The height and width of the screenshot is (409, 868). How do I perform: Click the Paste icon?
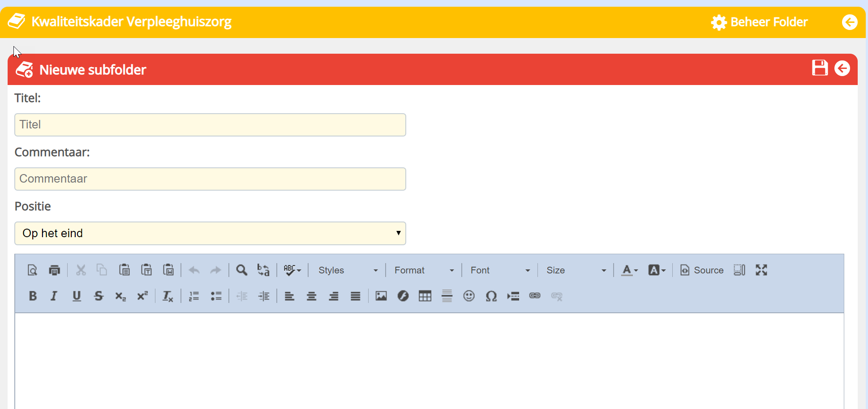(124, 270)
